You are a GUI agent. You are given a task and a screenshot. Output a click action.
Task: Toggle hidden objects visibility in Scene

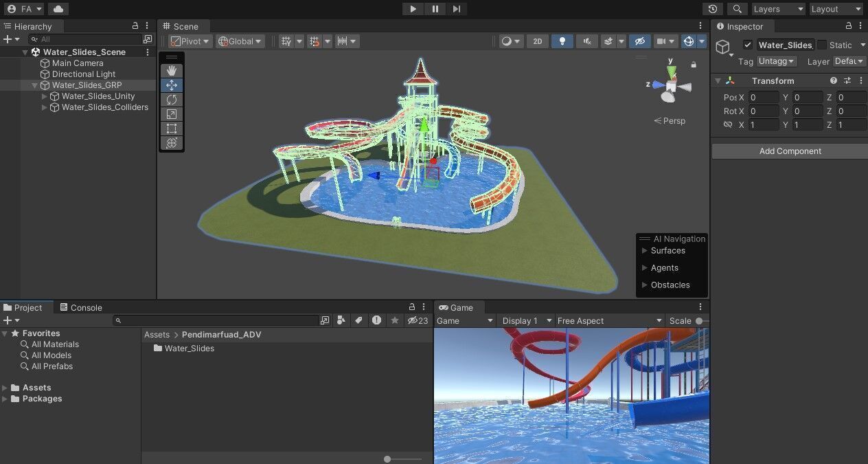click(x=639, y=41)
